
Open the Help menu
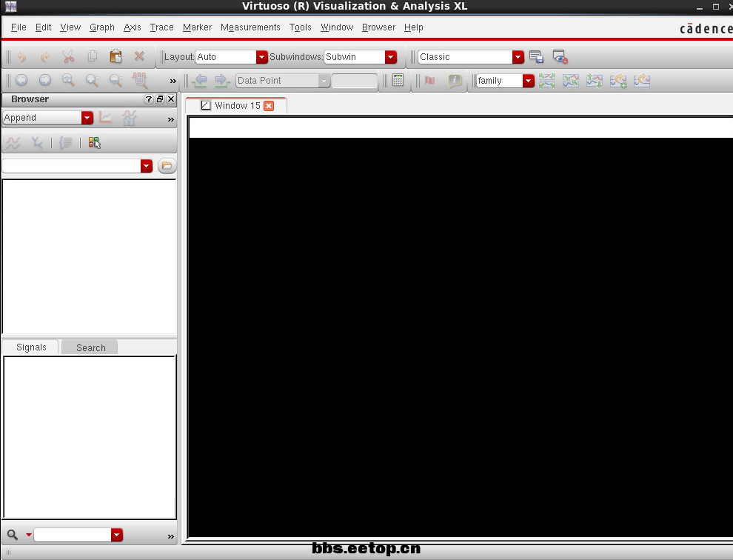click(414, 27)
